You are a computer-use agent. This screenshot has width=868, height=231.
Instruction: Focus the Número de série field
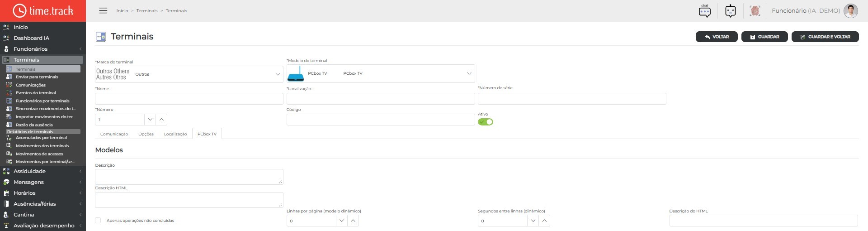[572, 99]
